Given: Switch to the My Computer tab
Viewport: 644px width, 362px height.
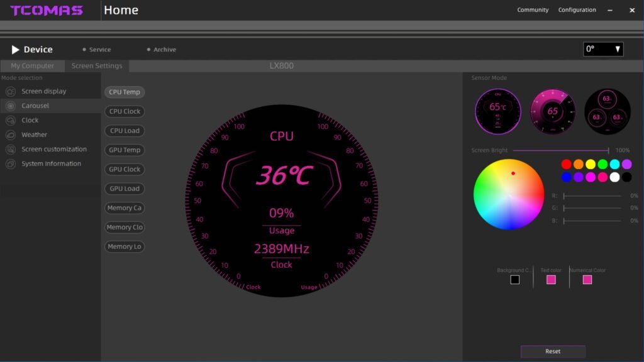Looking at the screenshot, I should pyautogui.click(x=32, y=66).
